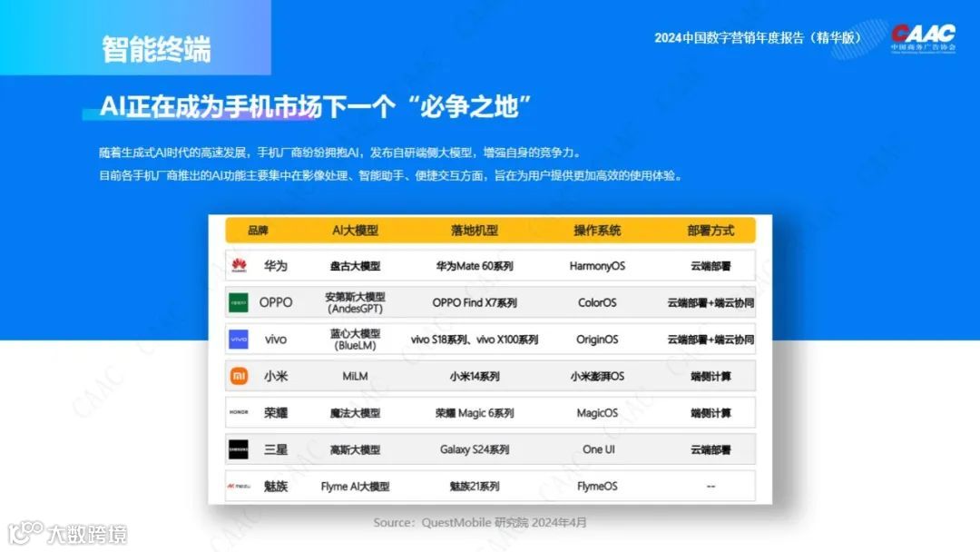Click 云端部署+端云协同 in the OPPO row
This screenshot has height=552, width=980.
pyautogui.click(x=710, y=303)
